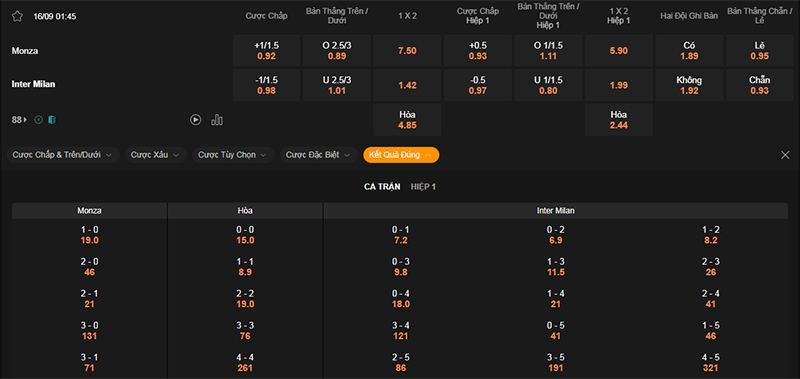Image resolution: width=800 pixels, height=379 pixels.
Task: Bet on Hòa full-time odds 4.85
Action: (408, 120)
